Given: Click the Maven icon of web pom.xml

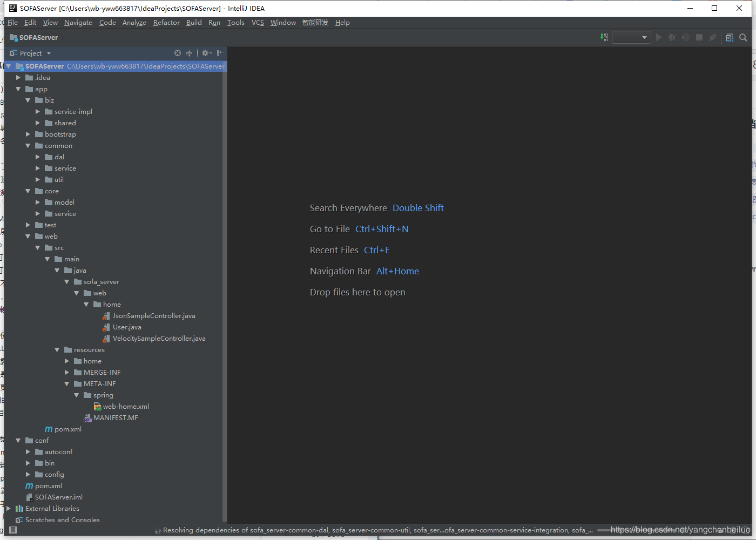Looking at the screenshot, I should (x=49, y=429).
